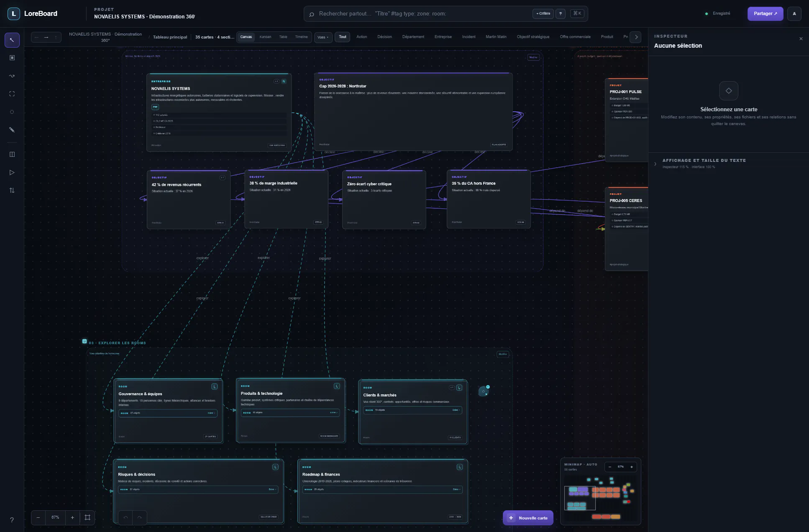The width and height of the screenshot is (809, 532).
Task: Select the pencil drawing tool
Action: pyautogui.click(x=12, y=130)
